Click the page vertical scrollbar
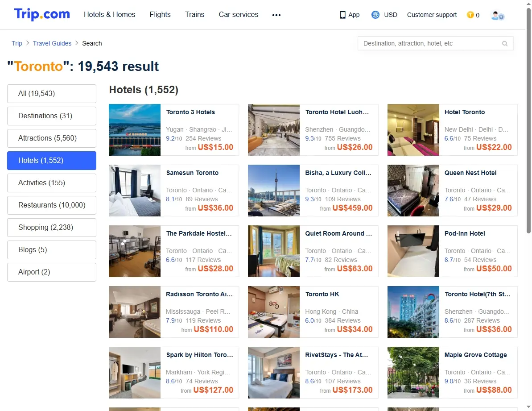Viewport: 532px width, 411px height. tap(528, 120)
